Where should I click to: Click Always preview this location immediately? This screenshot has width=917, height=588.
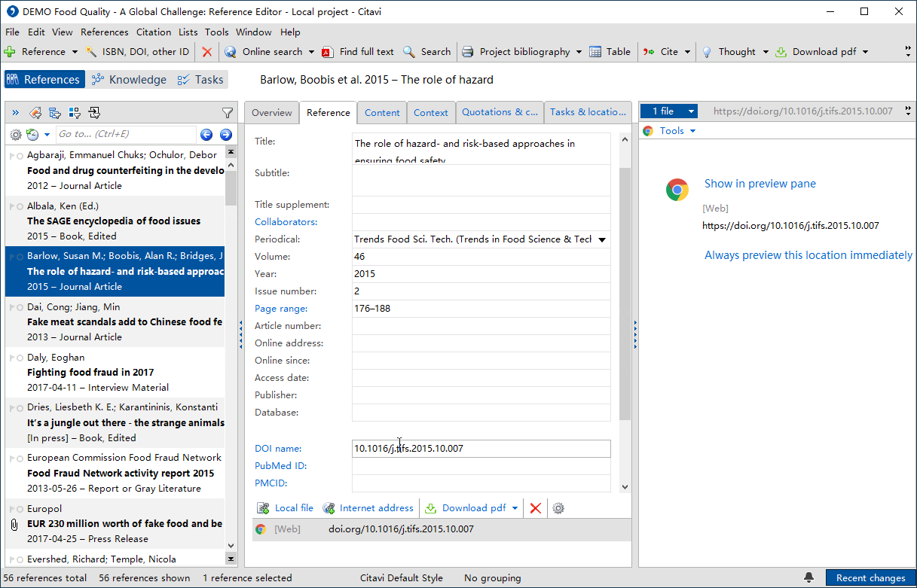808,255
